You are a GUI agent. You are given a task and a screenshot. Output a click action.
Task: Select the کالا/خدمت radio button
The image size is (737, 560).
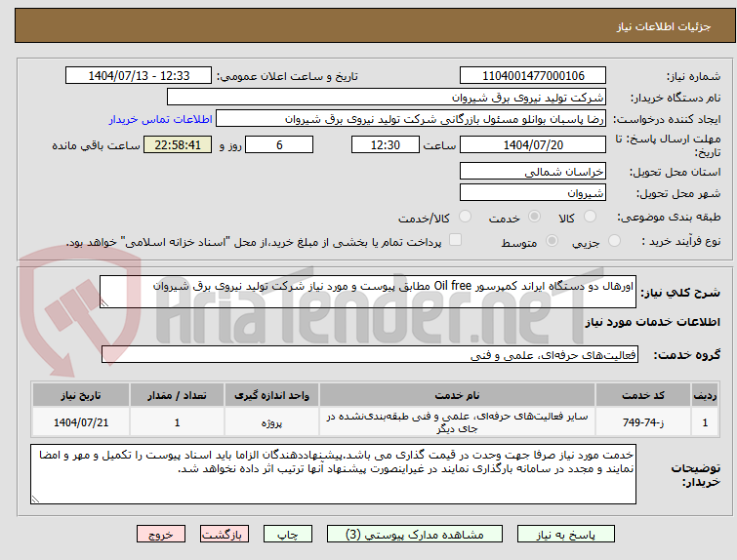(465, 217)
